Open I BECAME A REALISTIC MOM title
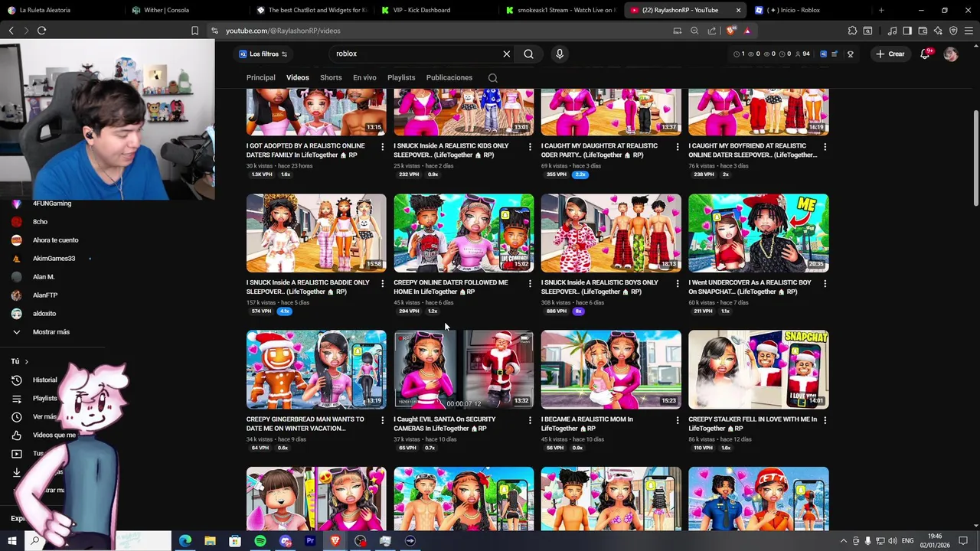This screenshot has height=551, width=980. coord(587,424)
